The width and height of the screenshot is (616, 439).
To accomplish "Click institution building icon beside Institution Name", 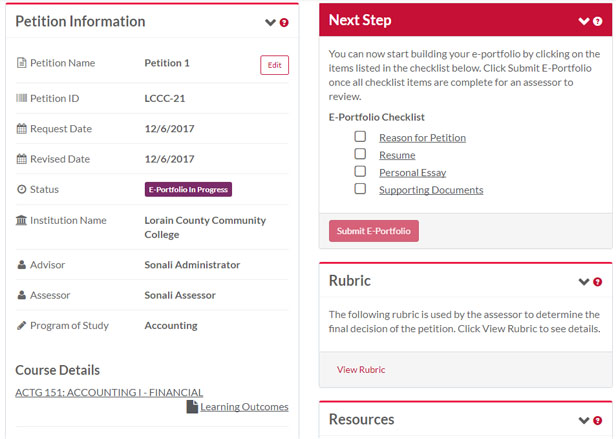I will point(22,220).
